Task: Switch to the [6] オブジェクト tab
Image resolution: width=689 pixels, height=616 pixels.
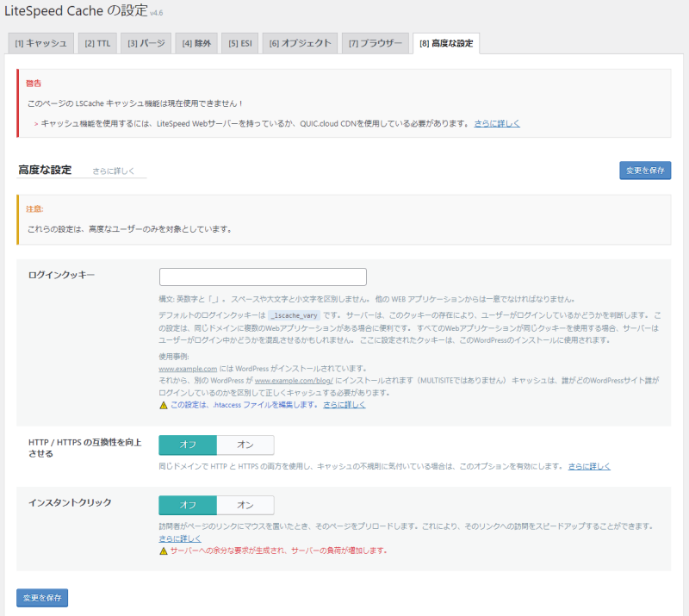Action: click(298, 43)
